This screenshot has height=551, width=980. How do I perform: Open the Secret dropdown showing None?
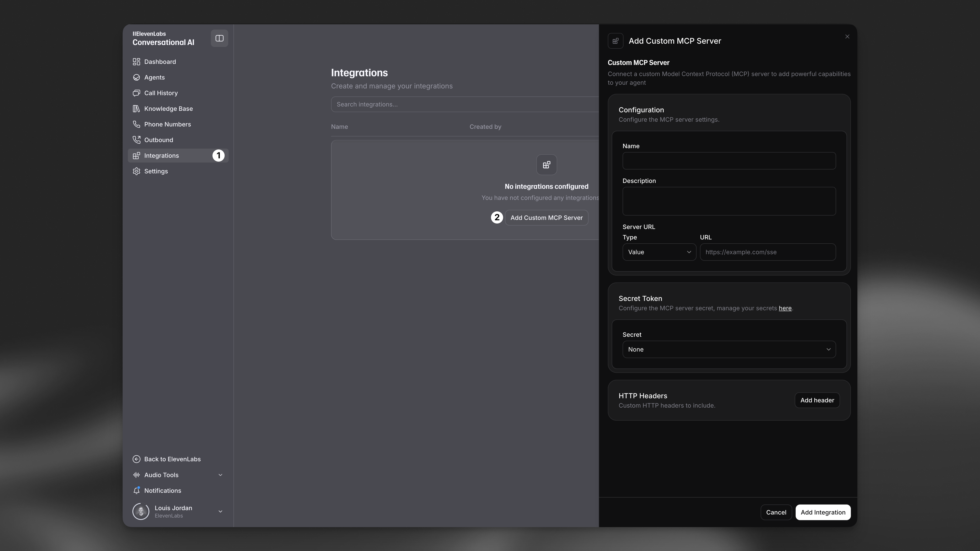728,349
